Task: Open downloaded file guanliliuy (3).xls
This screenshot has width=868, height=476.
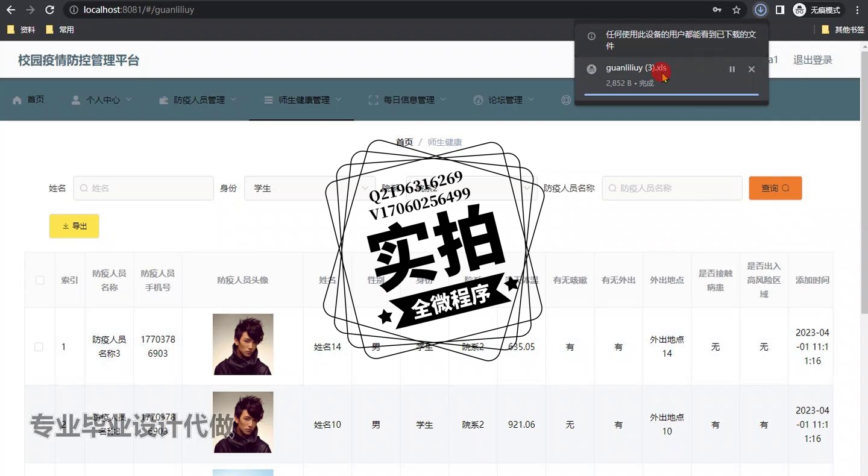Action: point(636,68)
